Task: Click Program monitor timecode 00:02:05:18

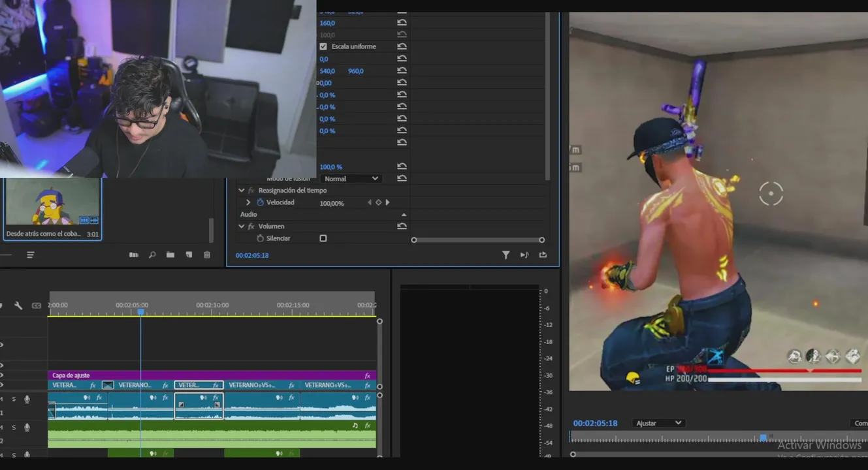Action: (595, 423)
